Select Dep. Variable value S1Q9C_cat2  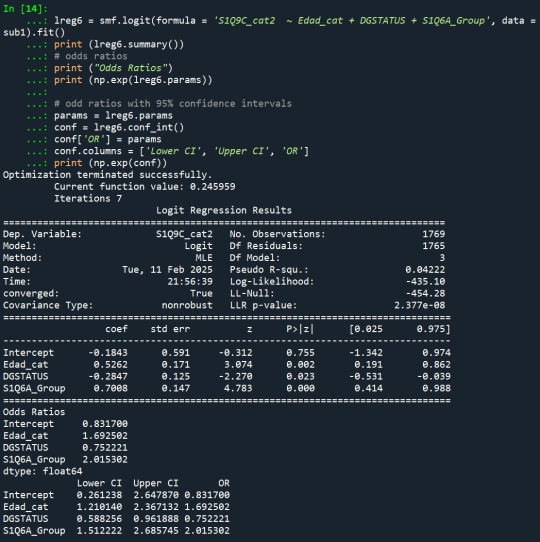184,234
